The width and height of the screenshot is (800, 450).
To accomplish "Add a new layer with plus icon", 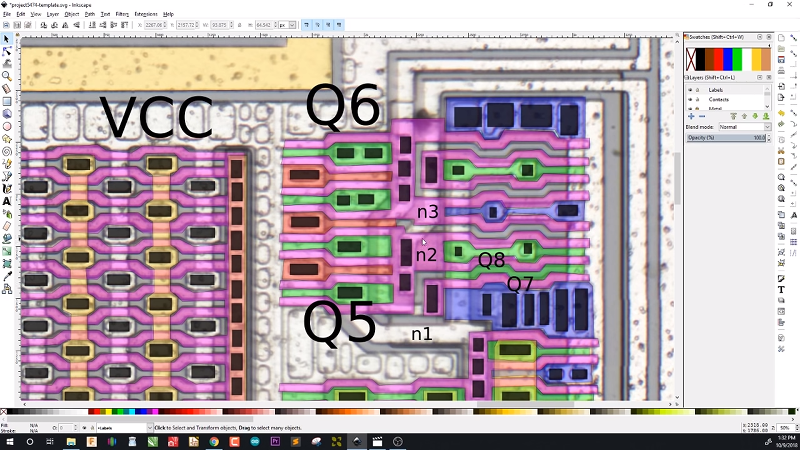I will 690,116.
